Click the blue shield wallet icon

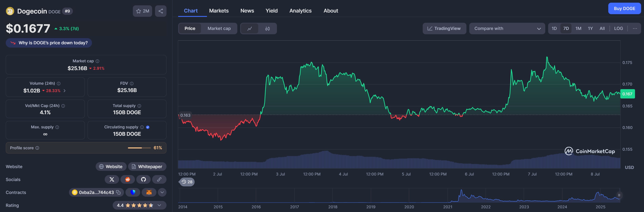(x=133, y=192)
